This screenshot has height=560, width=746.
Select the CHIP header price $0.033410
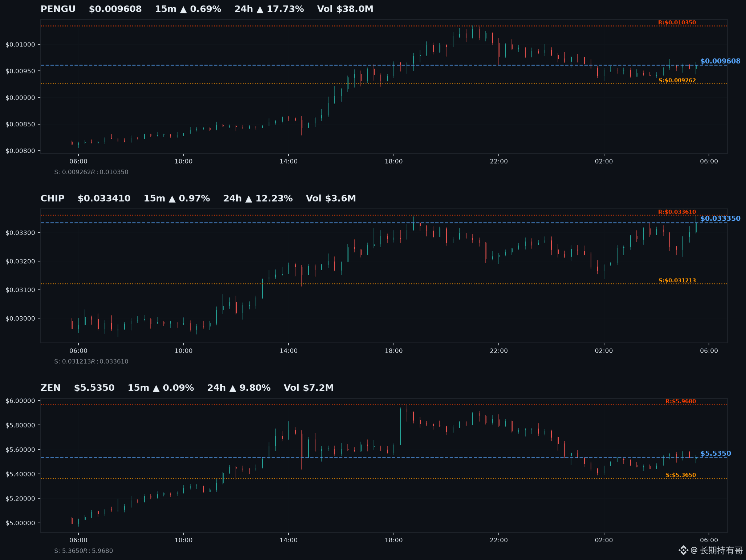104,198
